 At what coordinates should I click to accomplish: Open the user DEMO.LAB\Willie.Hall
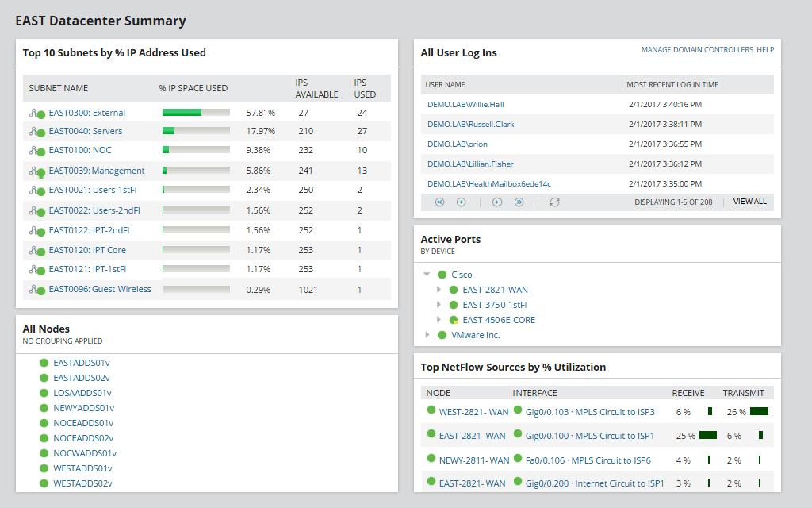click(x=466, y=104)
